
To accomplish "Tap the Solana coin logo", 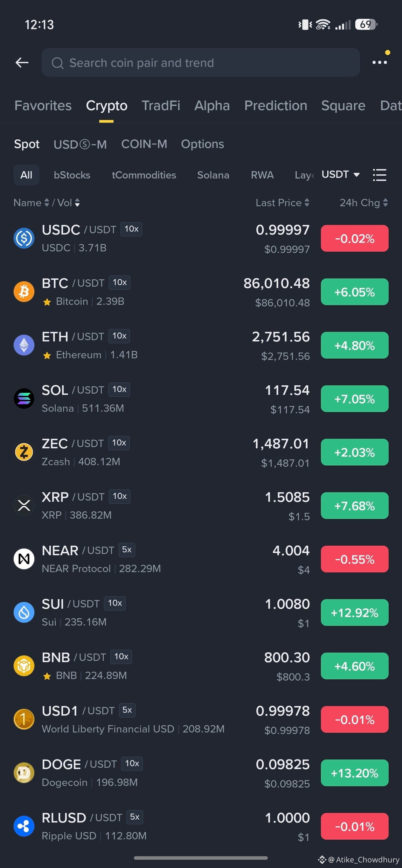I will (24, 398).
